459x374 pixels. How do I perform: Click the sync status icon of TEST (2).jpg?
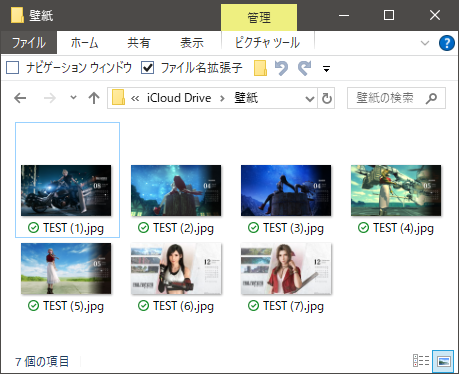pyautogui.click(x=143, y=228)
